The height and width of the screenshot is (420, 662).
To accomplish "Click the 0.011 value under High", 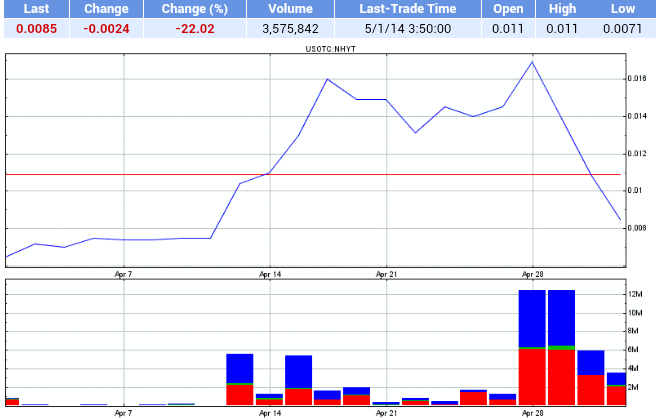I will coord(564,29).
